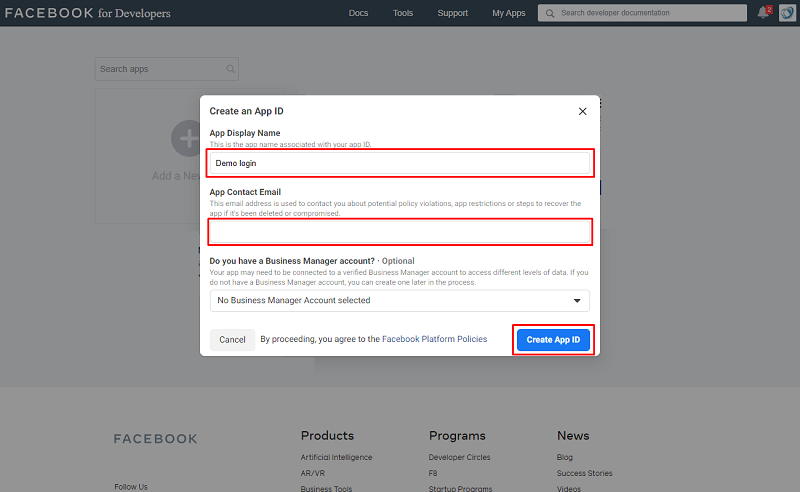
Task: Click the Cancel button
Action: click(232, 340)
